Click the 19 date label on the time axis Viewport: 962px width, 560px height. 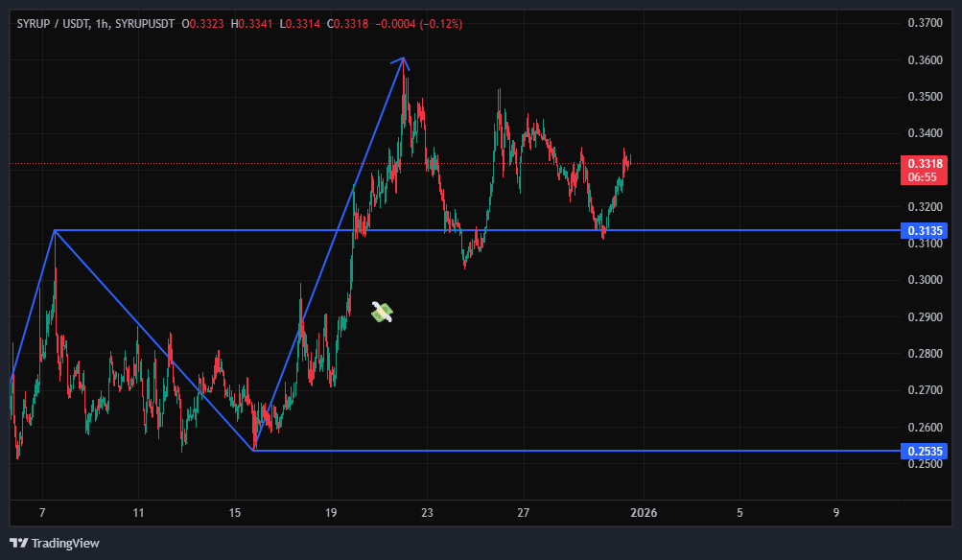pyautogui.click(x=331, y=513)
